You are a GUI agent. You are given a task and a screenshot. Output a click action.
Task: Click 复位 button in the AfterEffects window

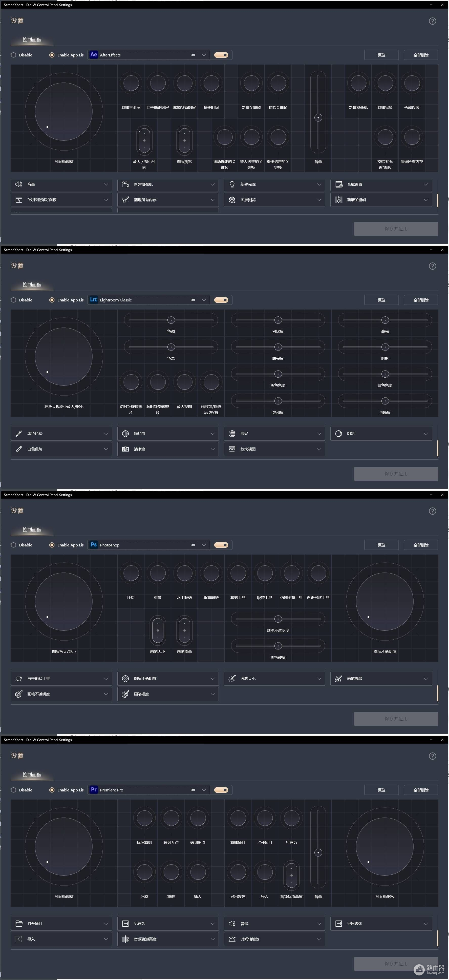[x=381, y=55]
